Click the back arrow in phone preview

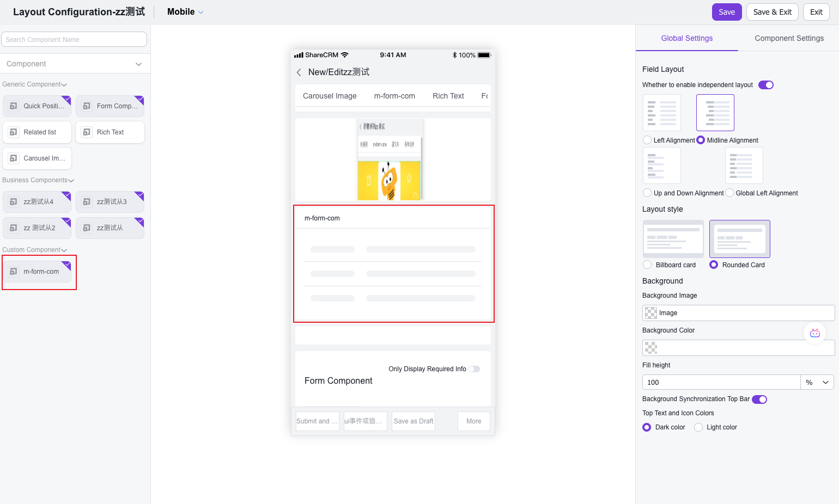[299, 72]
